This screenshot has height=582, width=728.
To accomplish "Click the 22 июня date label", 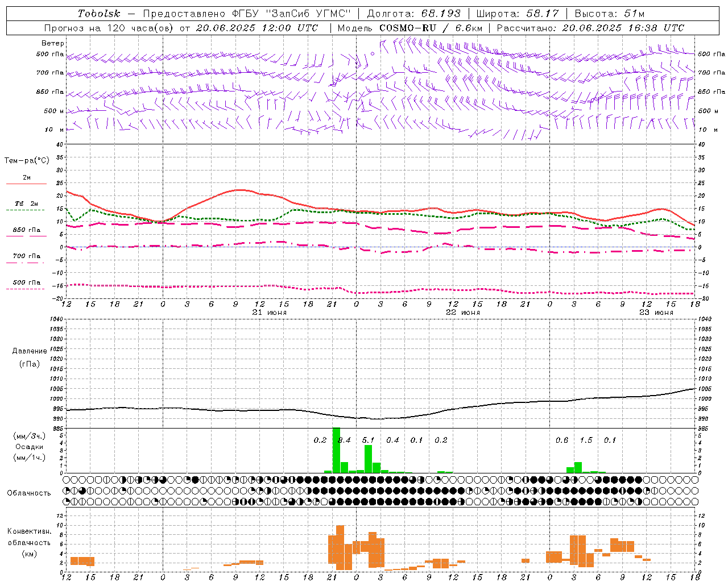I will pos(463,313).
